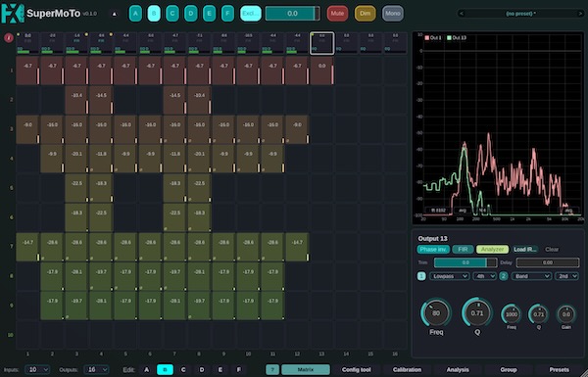Adjust the large filter 1 Freq knob at 80
Image resolution: width=588 pixels, height=377 pixels.
pos(436,313)
